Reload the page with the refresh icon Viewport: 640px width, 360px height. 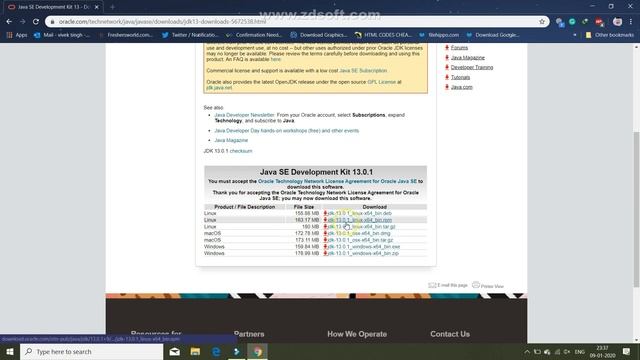[x=36, y=22]
